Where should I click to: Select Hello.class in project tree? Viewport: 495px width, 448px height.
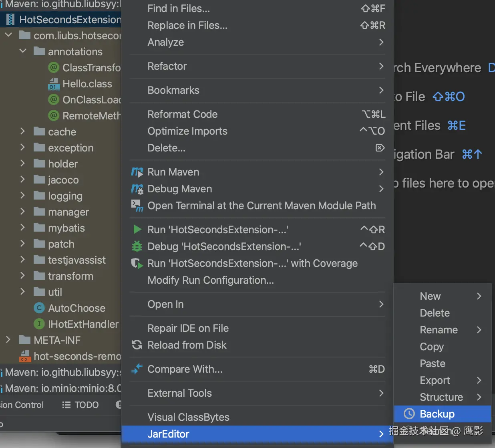coord(87,84)
